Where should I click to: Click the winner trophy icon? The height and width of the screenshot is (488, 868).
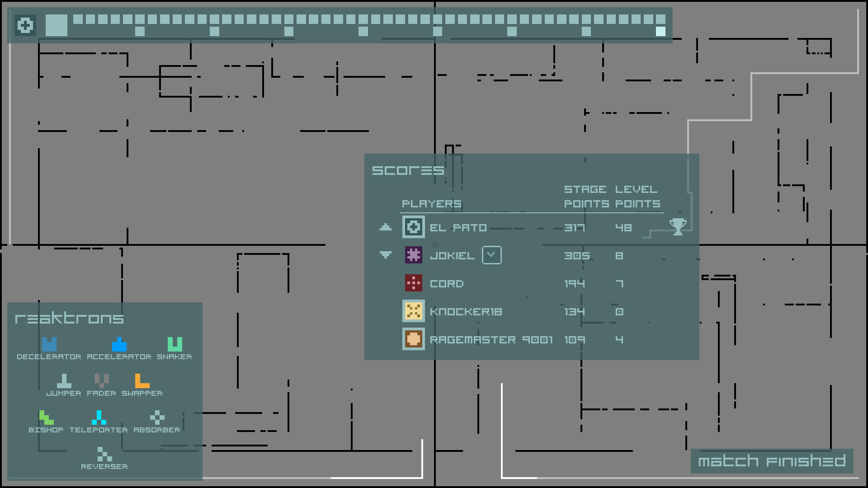(x=678, y=227)
